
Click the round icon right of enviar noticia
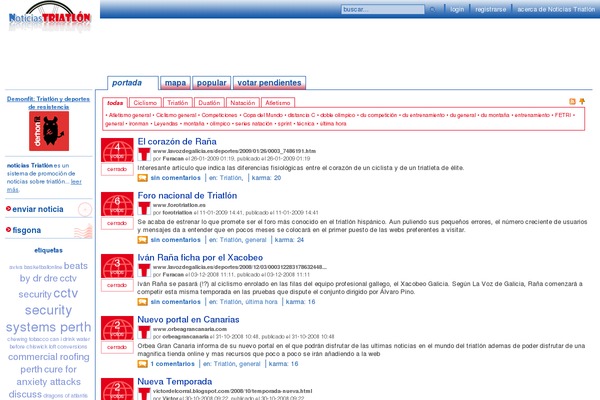tap(85, 209)
